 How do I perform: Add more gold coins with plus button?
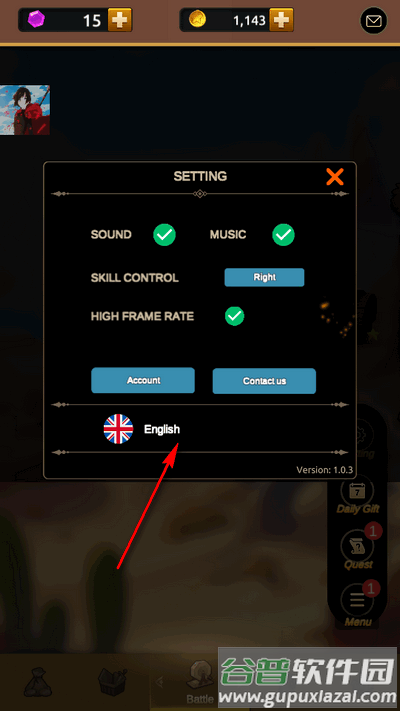[x=281, y=20]
